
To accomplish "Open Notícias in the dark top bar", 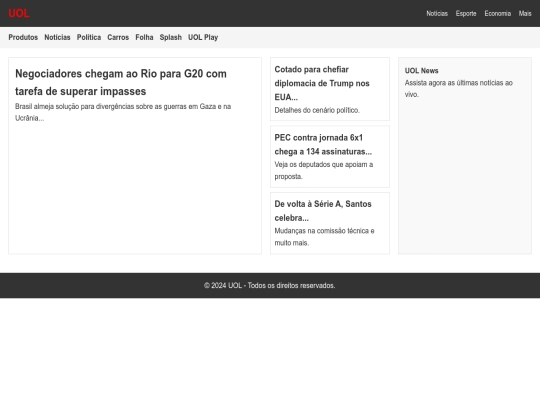I will [x=437, y=13].
